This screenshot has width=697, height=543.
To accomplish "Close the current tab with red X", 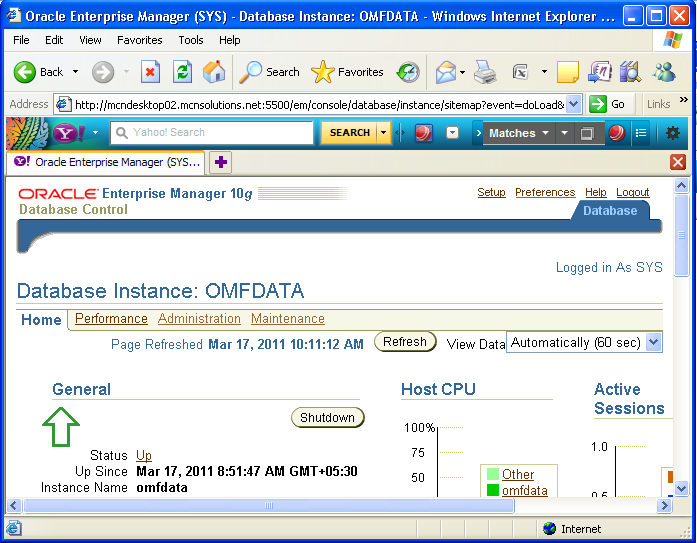I will click(677, 162).
